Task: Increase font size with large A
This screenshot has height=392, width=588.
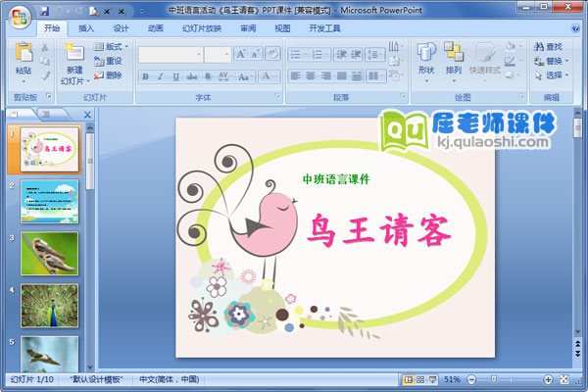Action: point(241,55)
